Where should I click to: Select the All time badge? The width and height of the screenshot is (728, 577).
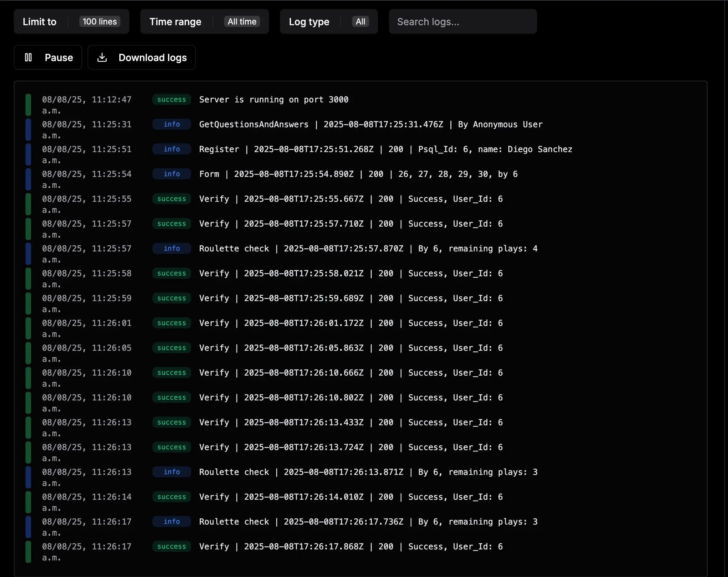tap(242, 21)
